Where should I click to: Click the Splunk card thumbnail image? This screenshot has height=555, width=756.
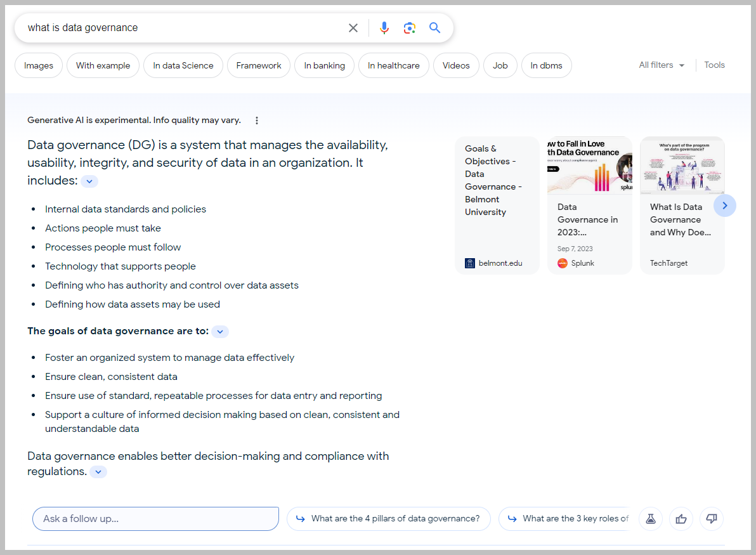tap(590, 166)
